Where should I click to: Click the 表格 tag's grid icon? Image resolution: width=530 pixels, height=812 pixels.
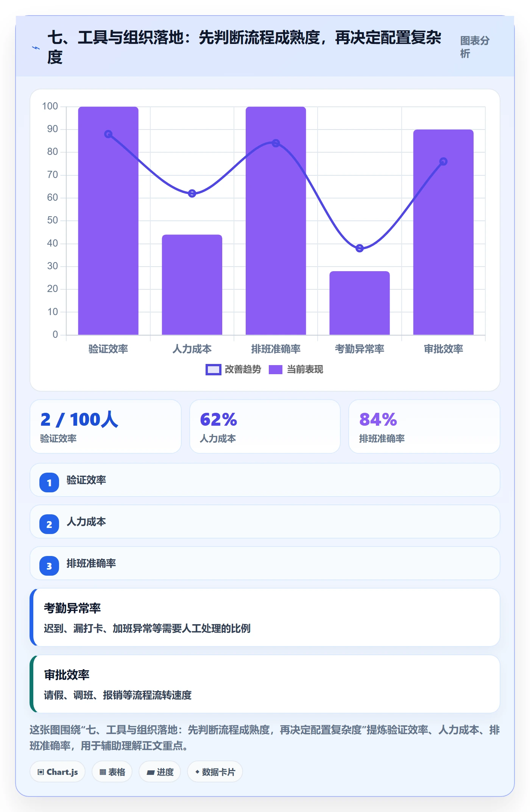point(103,772)
